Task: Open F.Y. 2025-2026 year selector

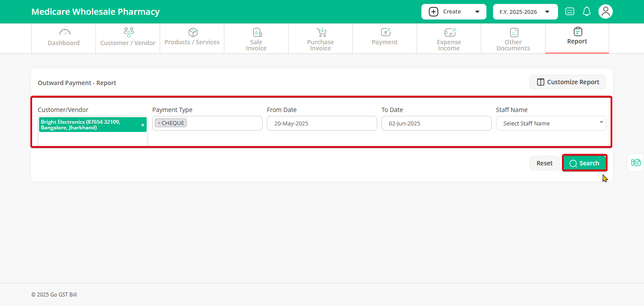Action: 526,12
